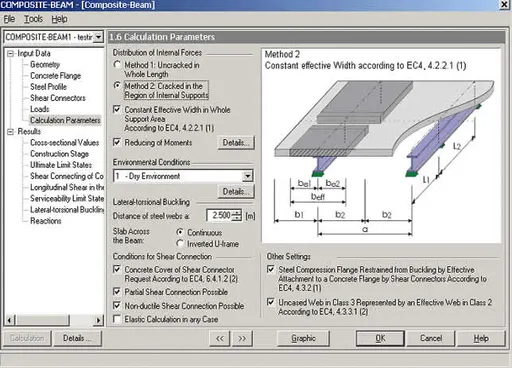Click the bottom Help button
Image resolution: width=512 pixels, height=368 pixels.
481,338
